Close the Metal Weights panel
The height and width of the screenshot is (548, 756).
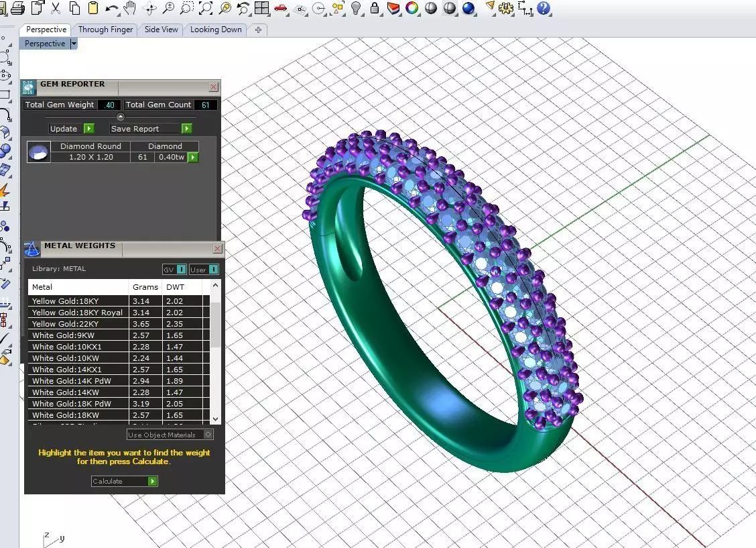pyautogui.click(x=217, y=248)
